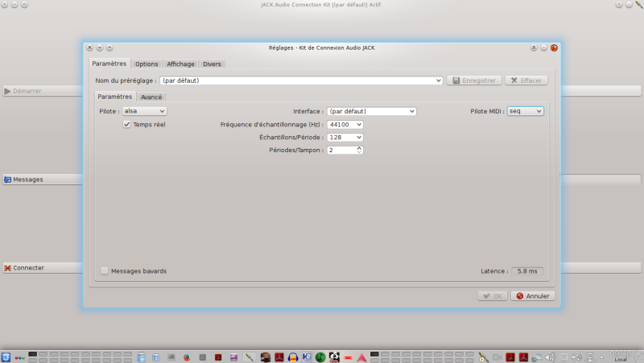Click the green circle icon in taskbar
This screenshot has width=644, height=363.
(320, 357)
